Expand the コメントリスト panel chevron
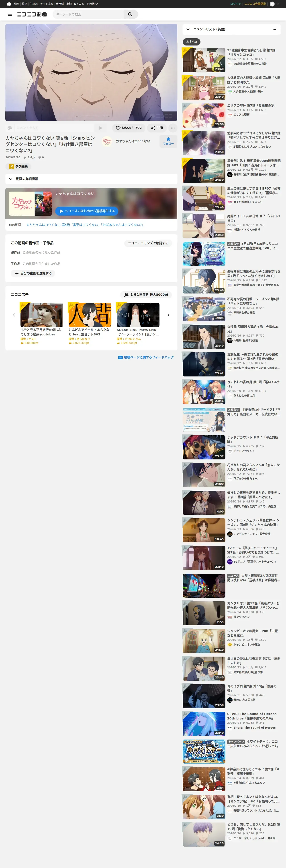 point(188,29)
